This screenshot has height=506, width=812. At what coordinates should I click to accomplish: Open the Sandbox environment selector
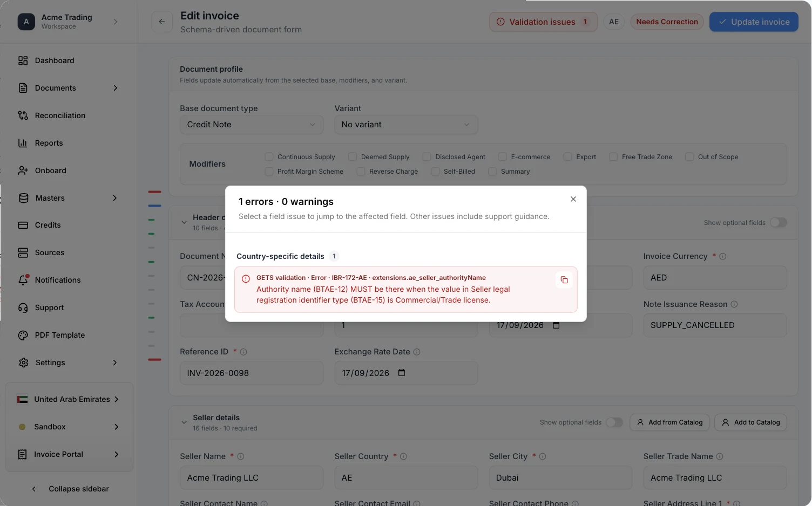click(x=69, y=427)
